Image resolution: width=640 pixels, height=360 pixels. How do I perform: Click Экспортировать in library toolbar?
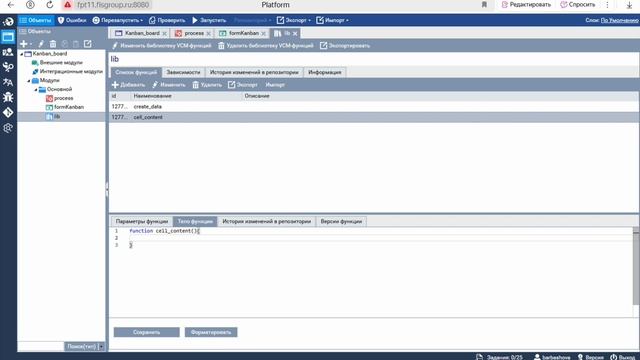[345, 46]
